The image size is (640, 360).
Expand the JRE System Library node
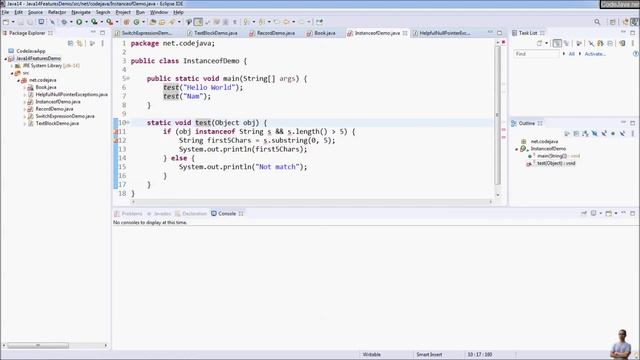click(x=12, y=66)
